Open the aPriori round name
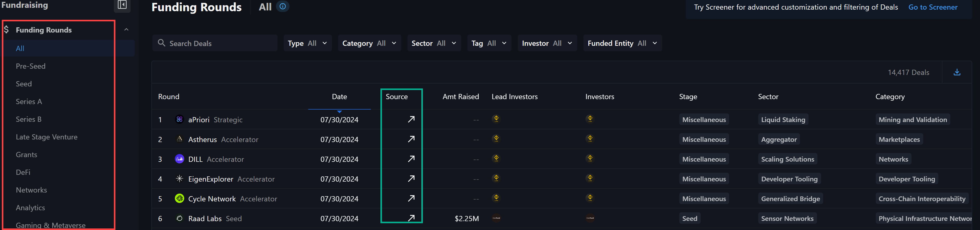 coord(199,119)
